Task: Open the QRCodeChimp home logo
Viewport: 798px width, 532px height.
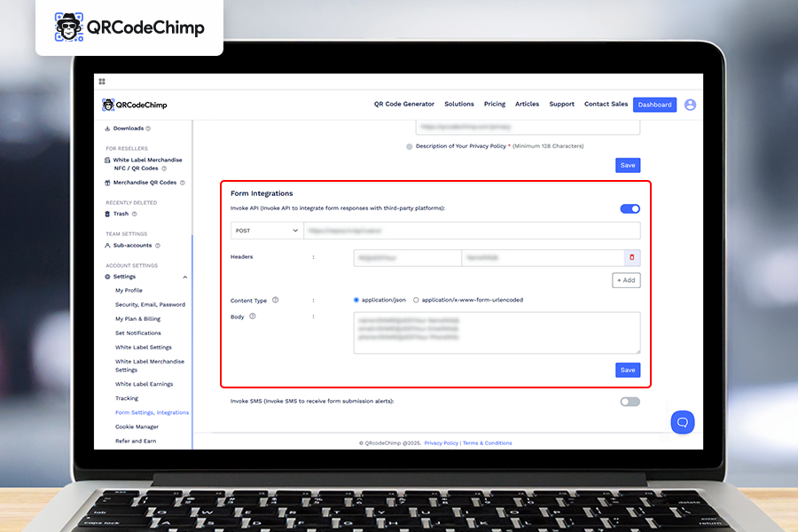Action: [x=133, y=105]
